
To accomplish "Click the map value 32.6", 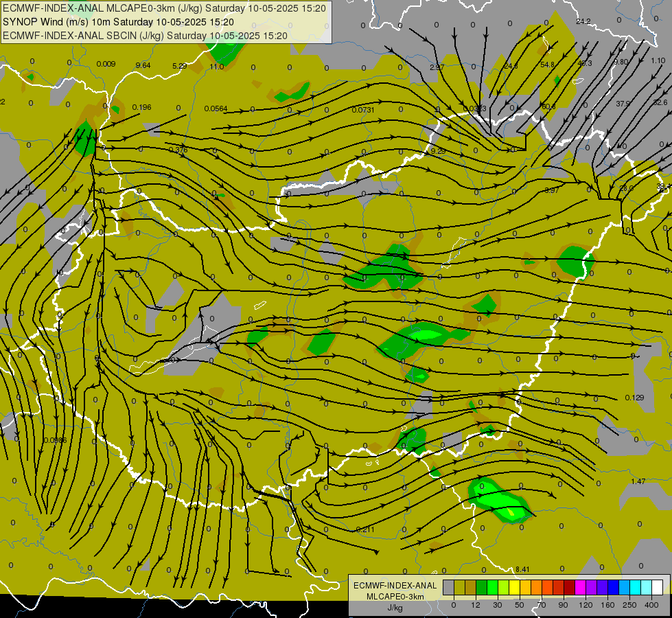I will tap(660, 102).
